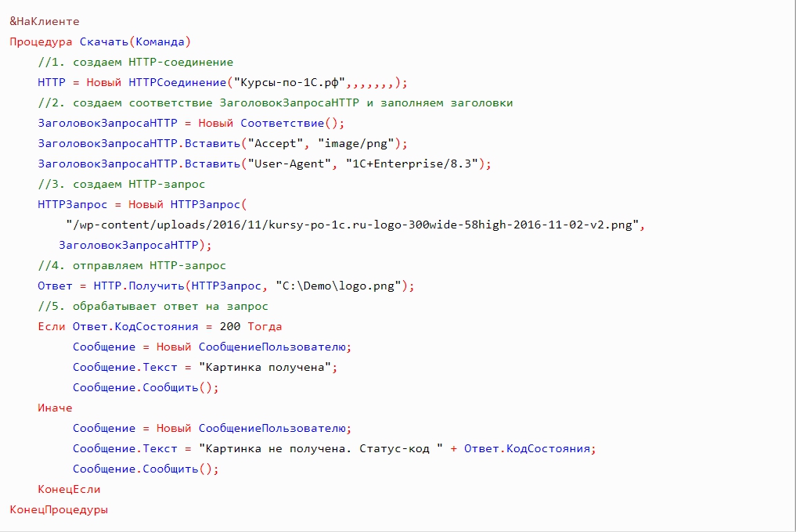Click comment about ЗаголовокЗапросаHTTP соответствие
Screen dimensions: 796x532
(276, 102)
